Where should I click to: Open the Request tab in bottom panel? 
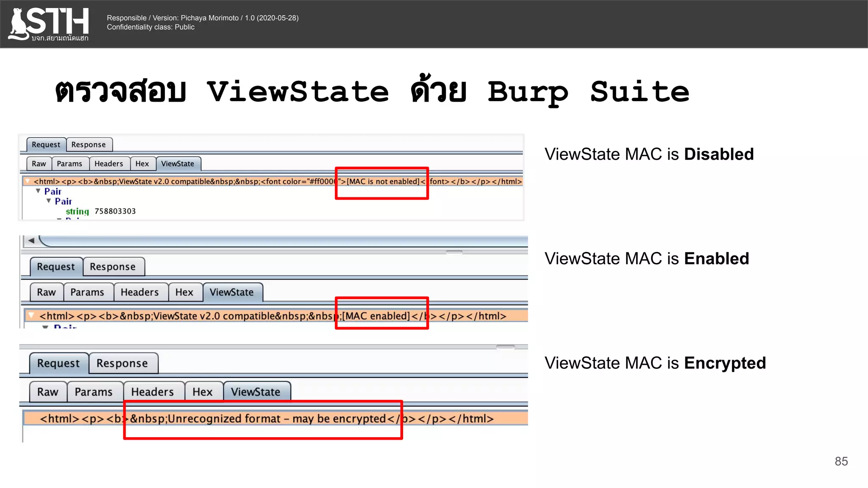[x=59, y=363]
